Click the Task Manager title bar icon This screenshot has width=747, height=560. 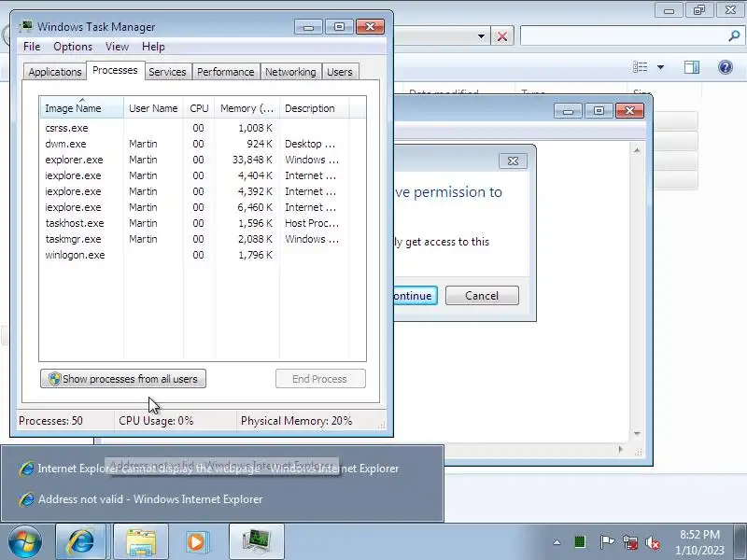tap(26, 27)
